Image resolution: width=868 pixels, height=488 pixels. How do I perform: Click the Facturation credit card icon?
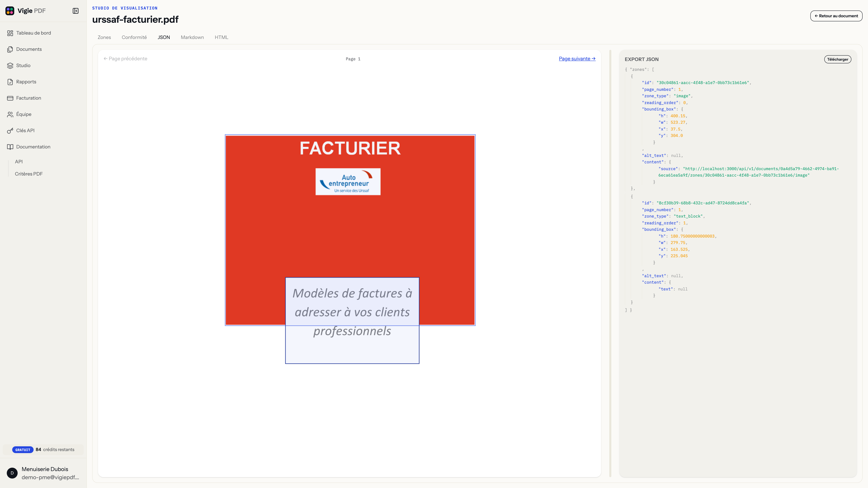click(10, 98)
